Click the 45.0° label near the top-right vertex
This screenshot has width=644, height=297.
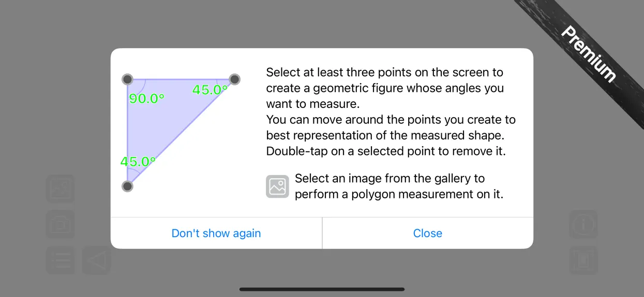[210, 90]
